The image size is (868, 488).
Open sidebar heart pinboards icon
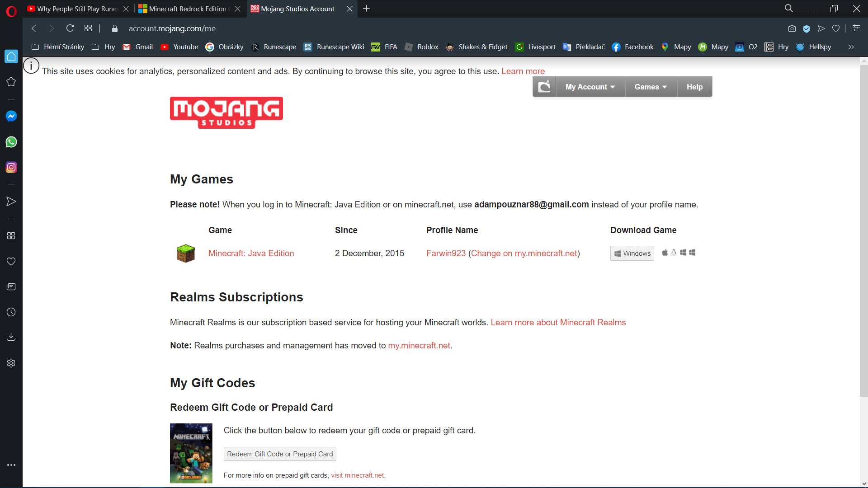tap(11, 262)
